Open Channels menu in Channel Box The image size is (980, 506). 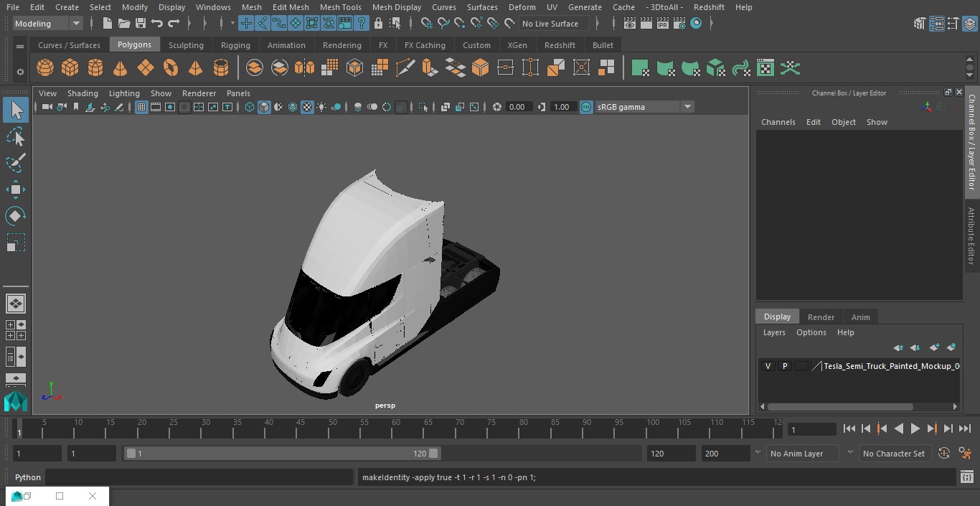[x=778, y=122]
